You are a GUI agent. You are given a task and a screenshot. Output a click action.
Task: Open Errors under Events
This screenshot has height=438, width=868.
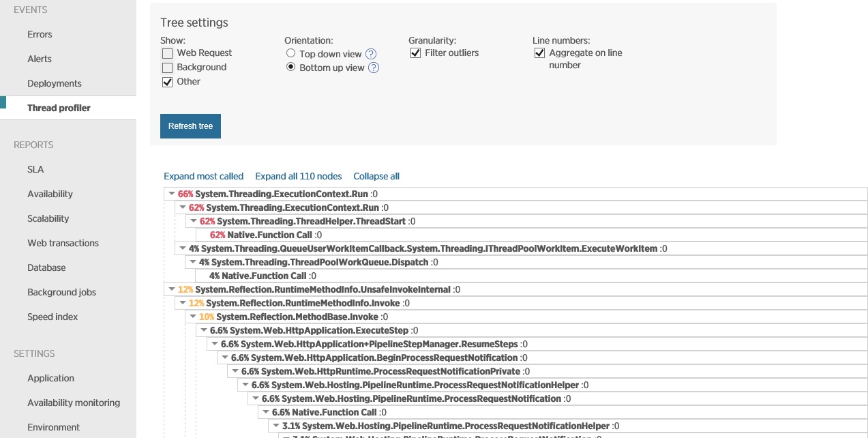point(39,34)
